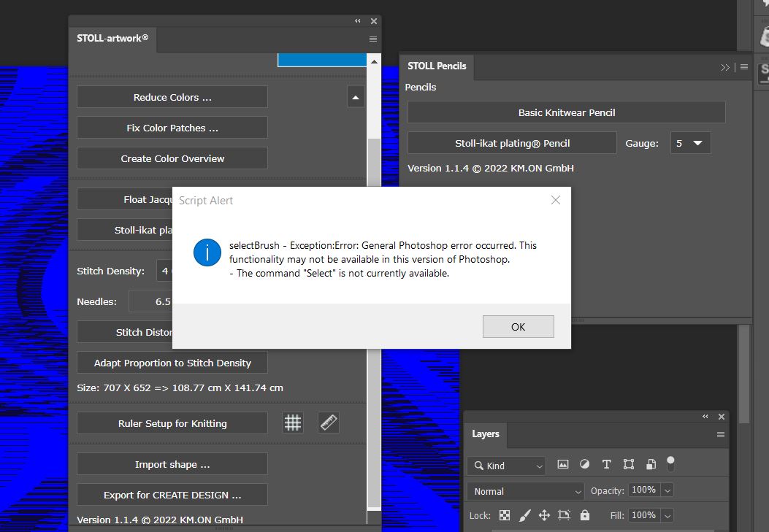Dismiss the Script Alert with OK
The image size is (769, 532).
[518, 326]
